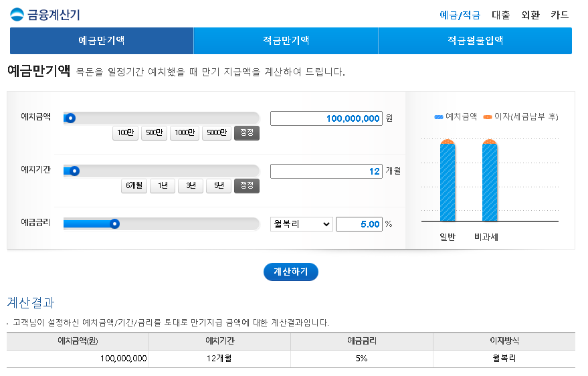The image size is (588, 376).
Task: Click the 이자(세금납부 후) orange legend icon
Action: pyautogui.click(x=488, y=117)
